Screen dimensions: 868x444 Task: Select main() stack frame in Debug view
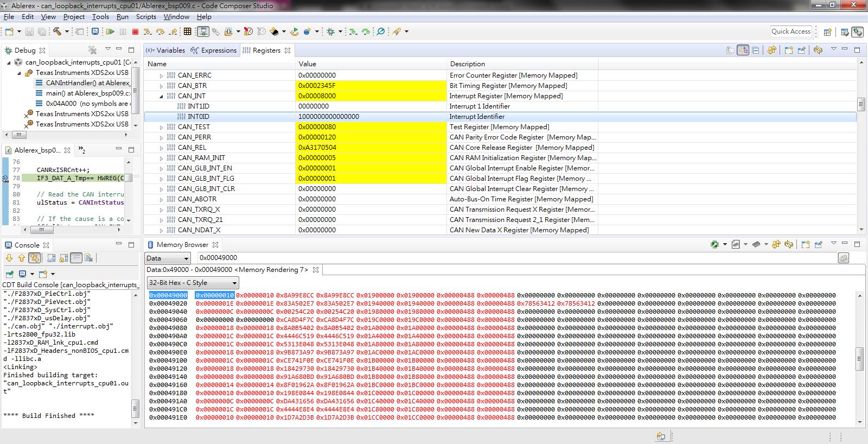coord(87,93)
